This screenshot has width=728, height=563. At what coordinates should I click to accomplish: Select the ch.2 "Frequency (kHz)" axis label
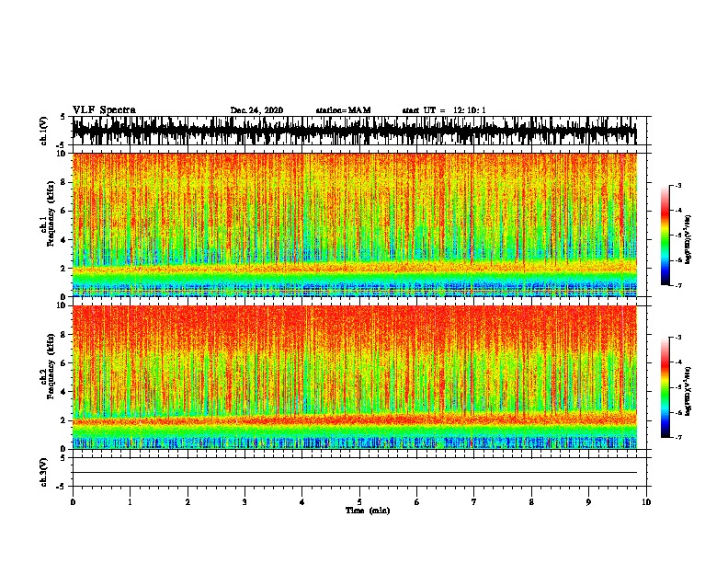tap(51, 366)
